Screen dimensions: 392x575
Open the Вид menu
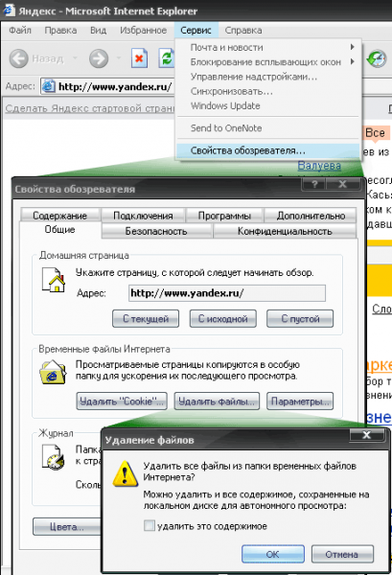[x=99, y=30]
